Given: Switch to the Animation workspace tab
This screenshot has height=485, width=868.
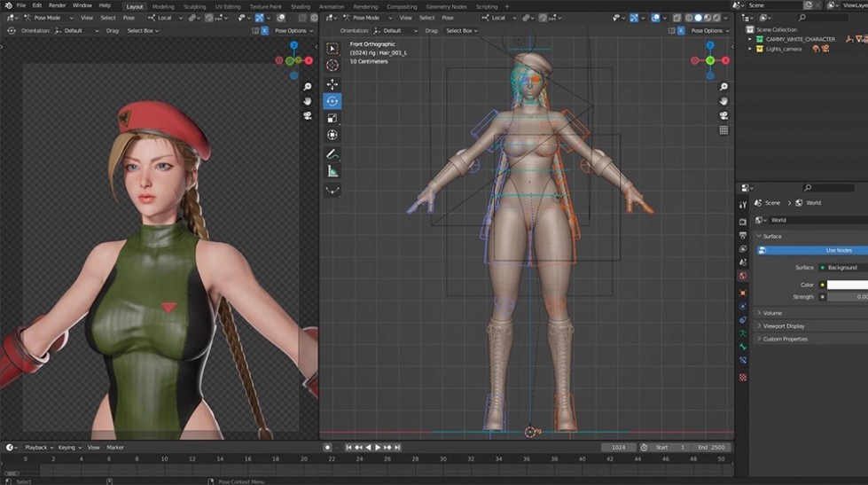Looking at the screenshot, I should tap(332, 6).
